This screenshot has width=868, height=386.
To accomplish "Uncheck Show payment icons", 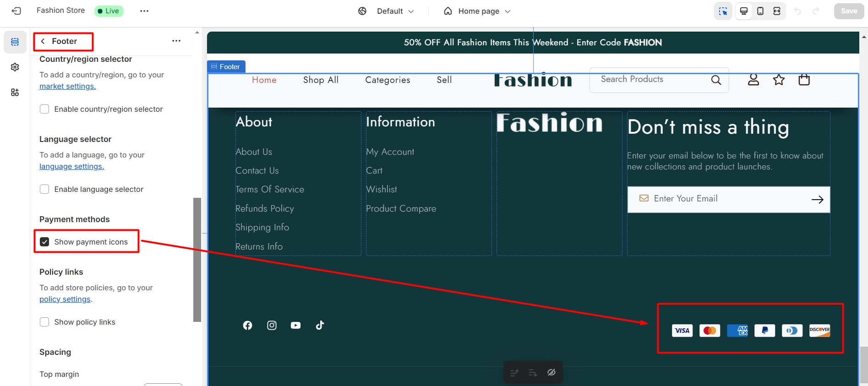I will click(x=44, y=242).
